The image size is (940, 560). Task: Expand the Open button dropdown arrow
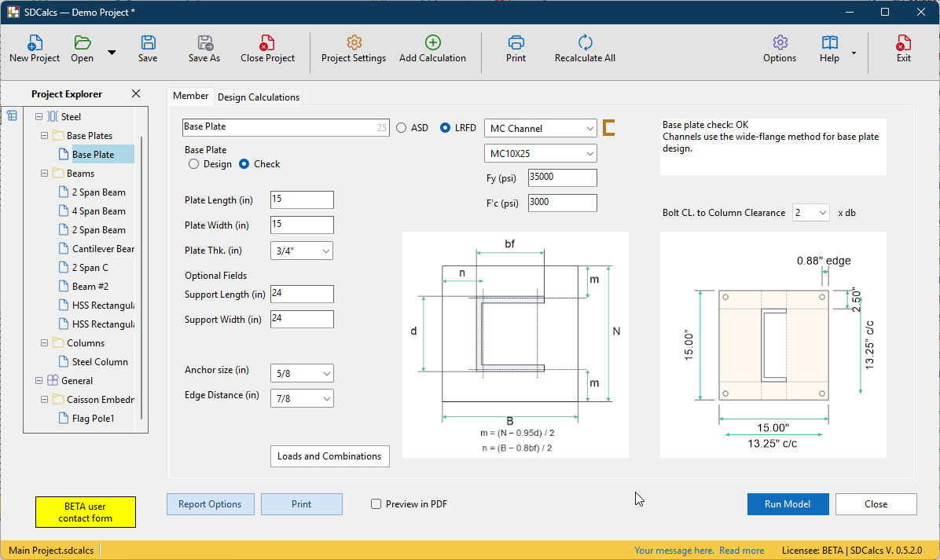pyautogui.click(x=112, y=52)
